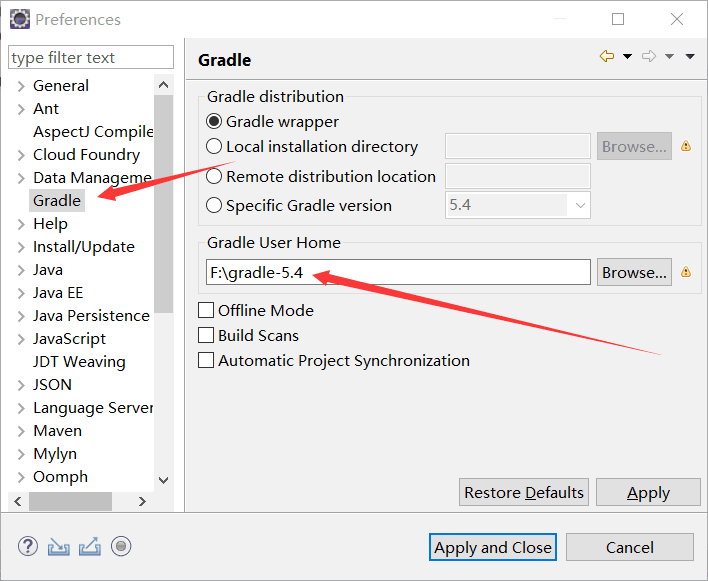
Task: Open the view menu triangle at top right
Action: 689,56
